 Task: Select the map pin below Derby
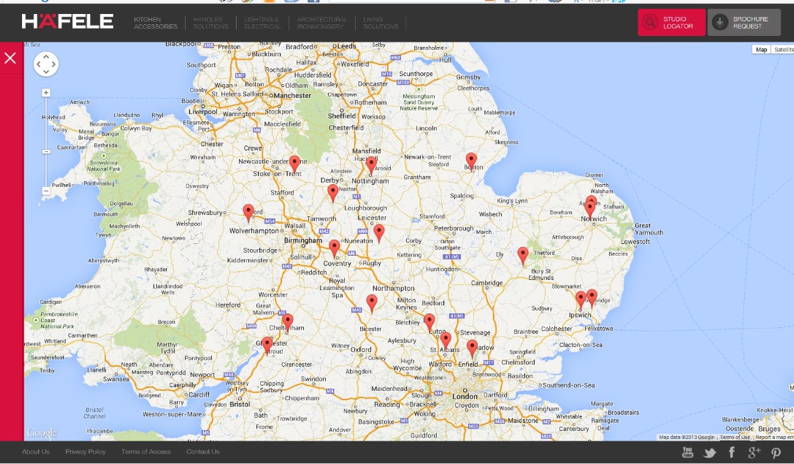tap(333, 193)
